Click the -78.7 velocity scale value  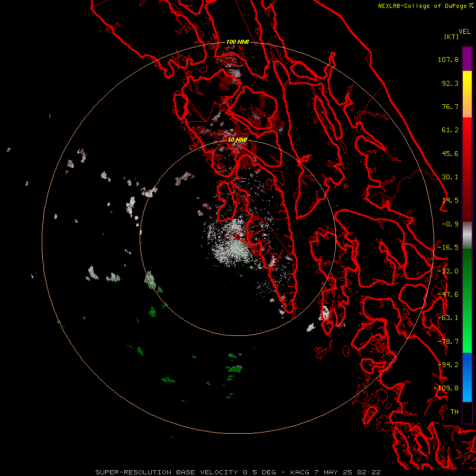pos(448,342)
